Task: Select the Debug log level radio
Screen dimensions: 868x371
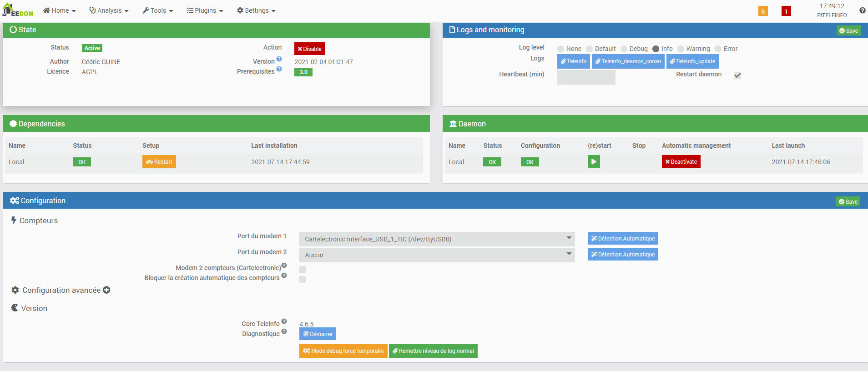Action: click(624, 49)
